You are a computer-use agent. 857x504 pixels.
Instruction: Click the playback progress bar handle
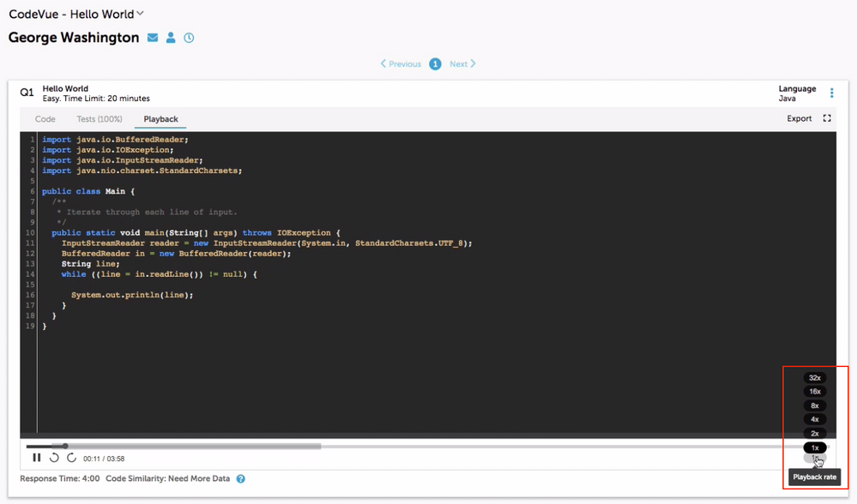click(x=65, y=446)
